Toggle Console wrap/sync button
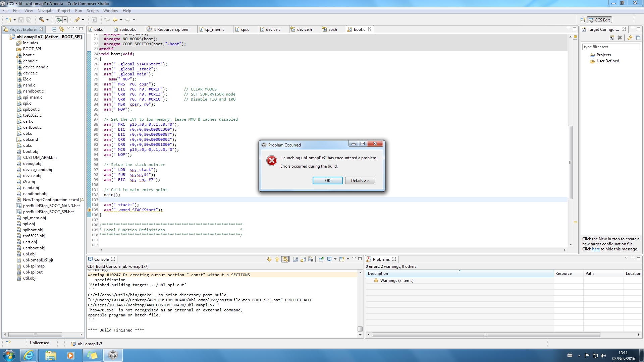The width and height of the screenshot is (644, 362). [x=285, y=259]
